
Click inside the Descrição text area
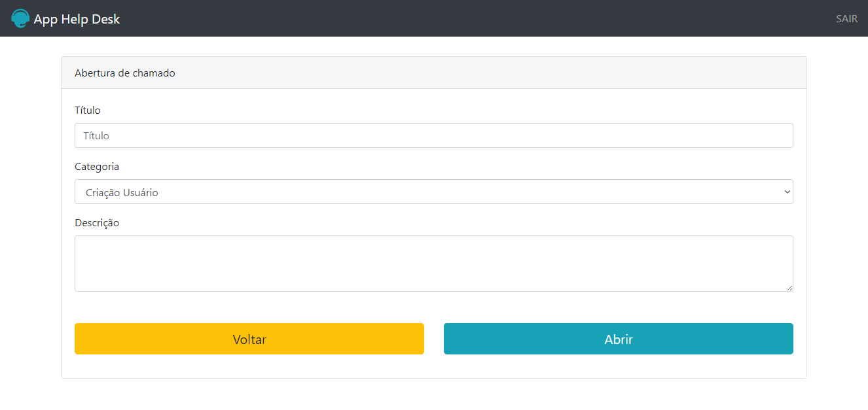click(x=433, y=263)
